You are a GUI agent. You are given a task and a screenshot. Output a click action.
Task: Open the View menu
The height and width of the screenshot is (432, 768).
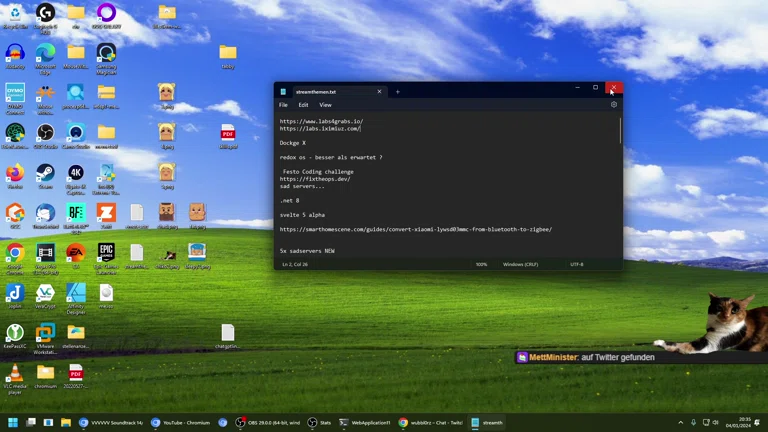tap(325, 105)
